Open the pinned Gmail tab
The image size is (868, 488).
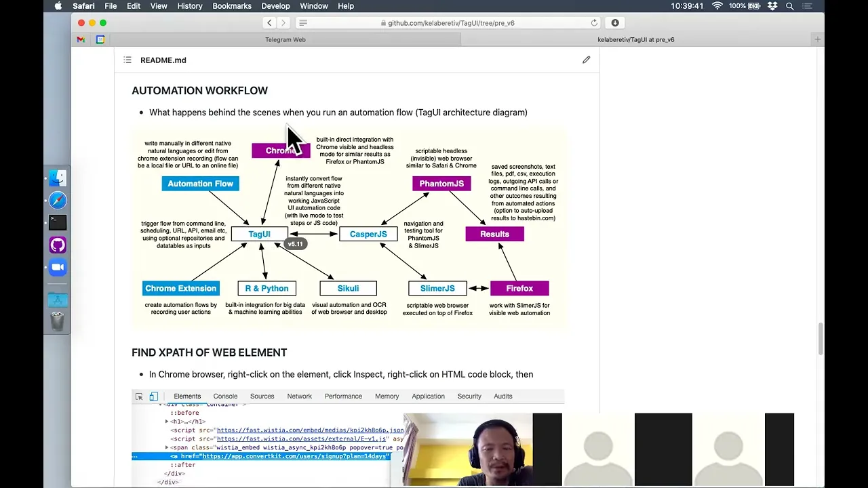click(x=81, y=39)
